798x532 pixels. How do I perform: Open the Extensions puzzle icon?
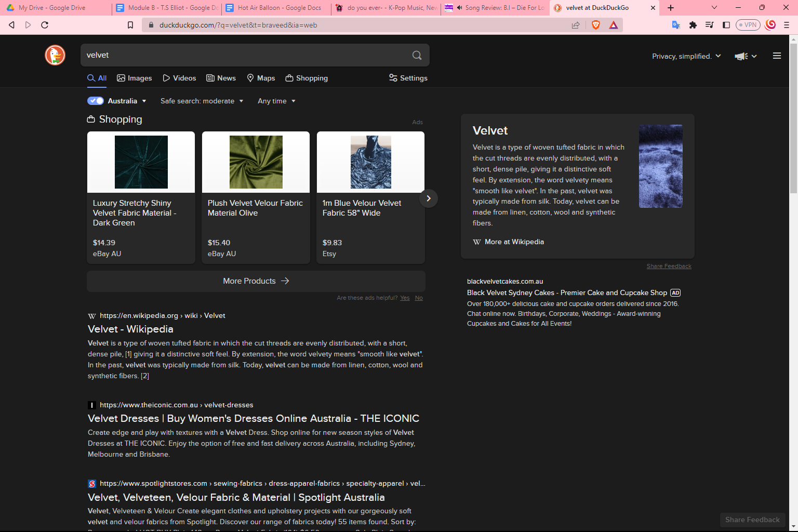693,25
